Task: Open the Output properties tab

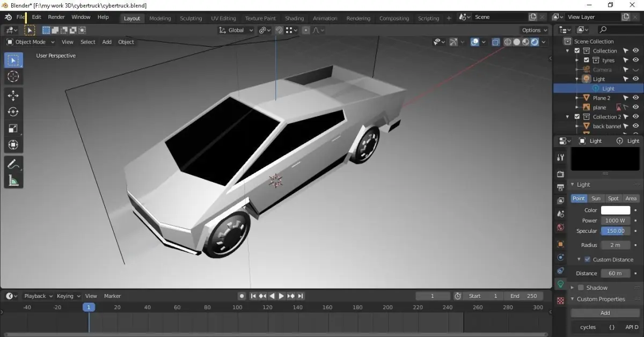Action: click(560, 187)
